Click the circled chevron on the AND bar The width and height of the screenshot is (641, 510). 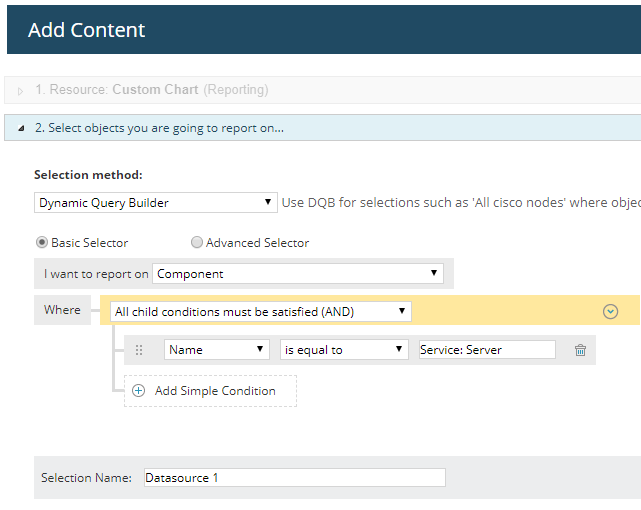pos(611,311)
